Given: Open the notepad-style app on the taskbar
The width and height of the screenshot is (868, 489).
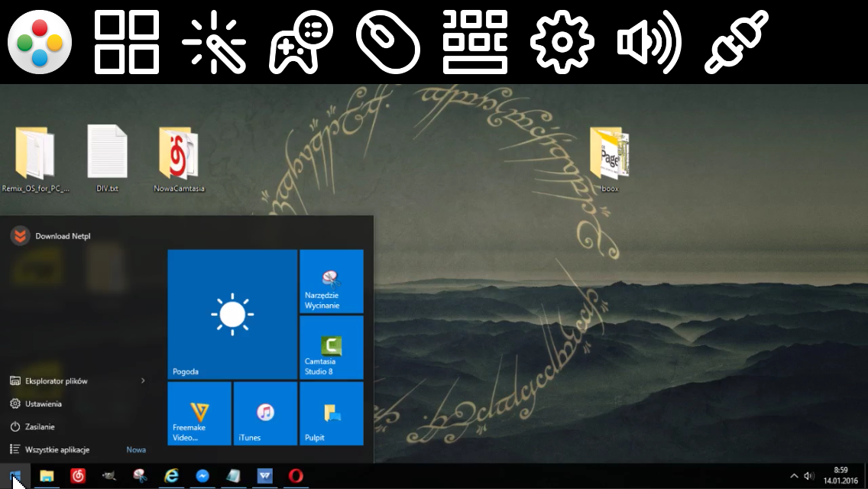Looking at the screenshot, I should 234,476.
